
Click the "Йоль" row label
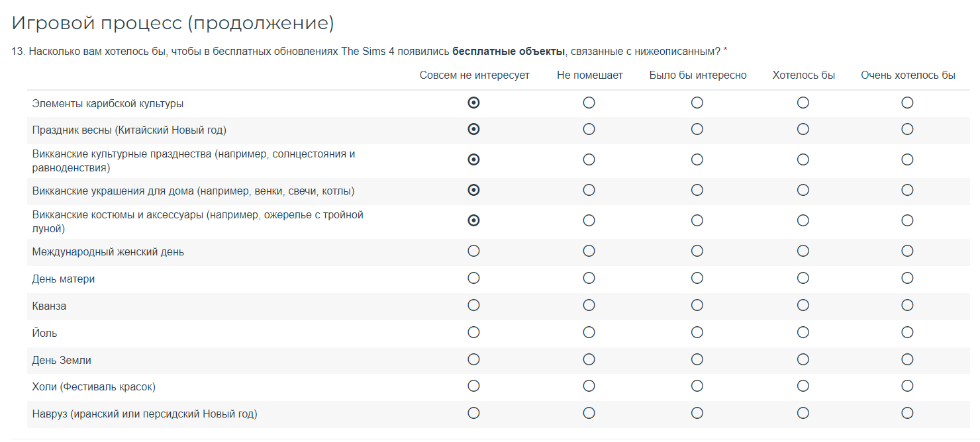click(45, 333)
